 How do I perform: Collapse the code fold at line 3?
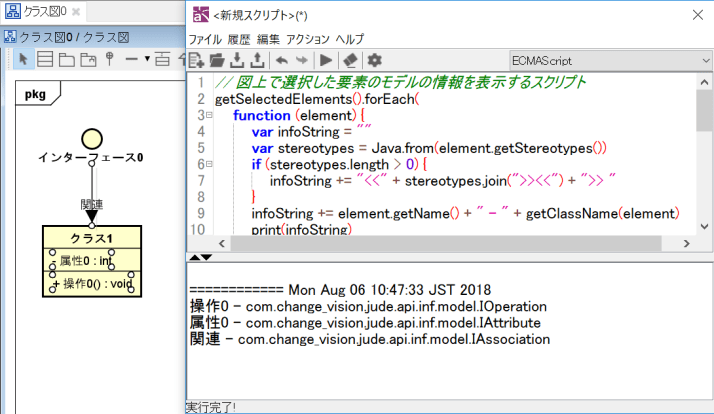pyautogui.click(x=209, y=116)
